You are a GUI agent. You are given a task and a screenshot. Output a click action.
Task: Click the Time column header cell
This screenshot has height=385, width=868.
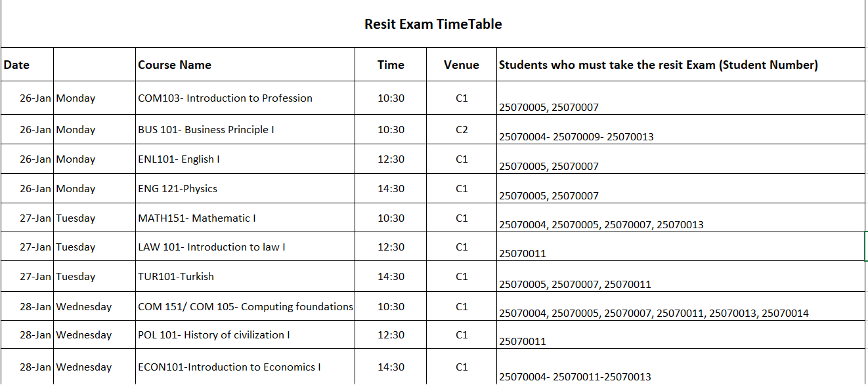tap(391, 65)
